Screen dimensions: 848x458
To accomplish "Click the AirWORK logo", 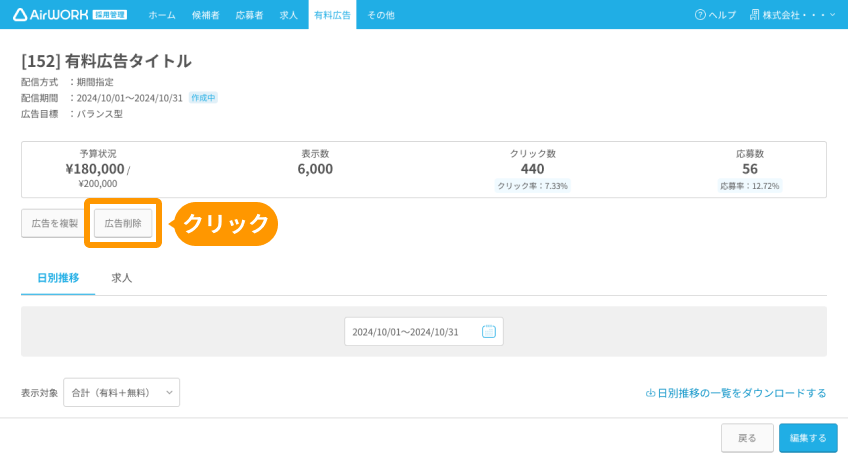I will (50, 15).
